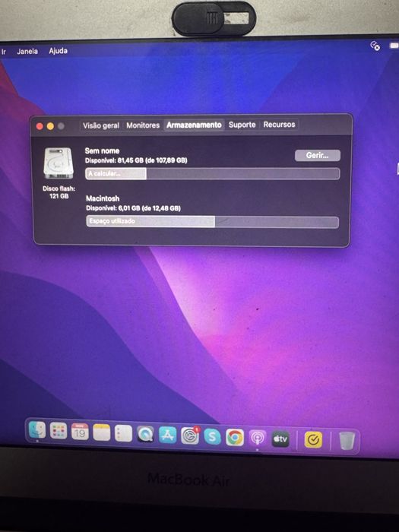Open System Preferences with the red badge
Screen dimensions: 399x532
tap(190, 435)
